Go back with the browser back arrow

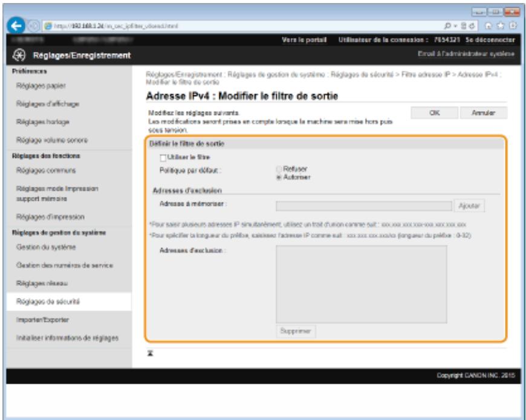tap(16, 25)
